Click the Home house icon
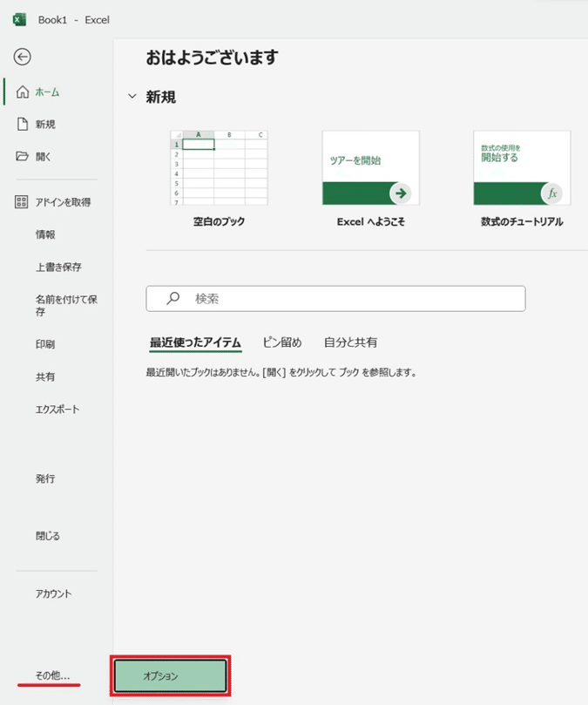Viewport: 588px width, 705px height. click(23, 92)
